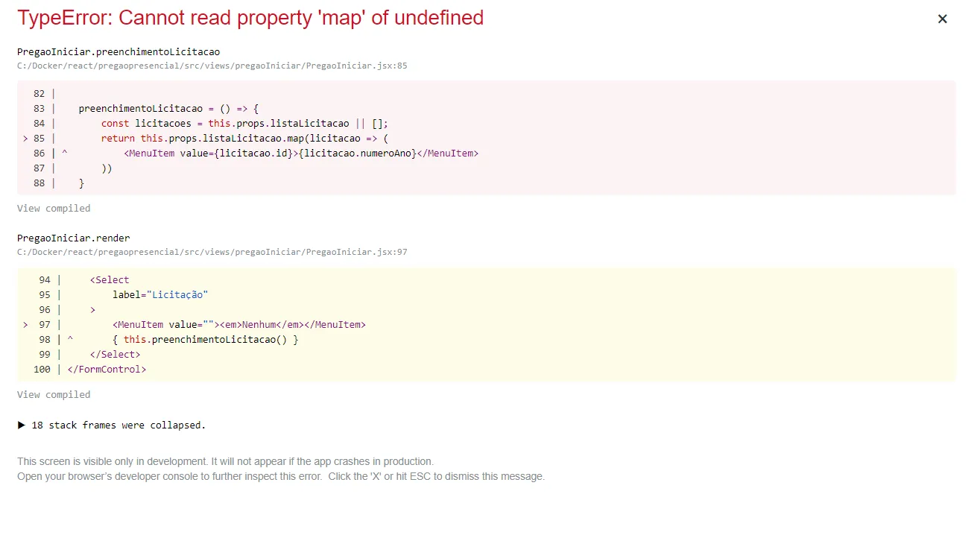This screenshot has height=538, width=980.
Task: Click the caret marker on line 86
Action: point(65,153)
